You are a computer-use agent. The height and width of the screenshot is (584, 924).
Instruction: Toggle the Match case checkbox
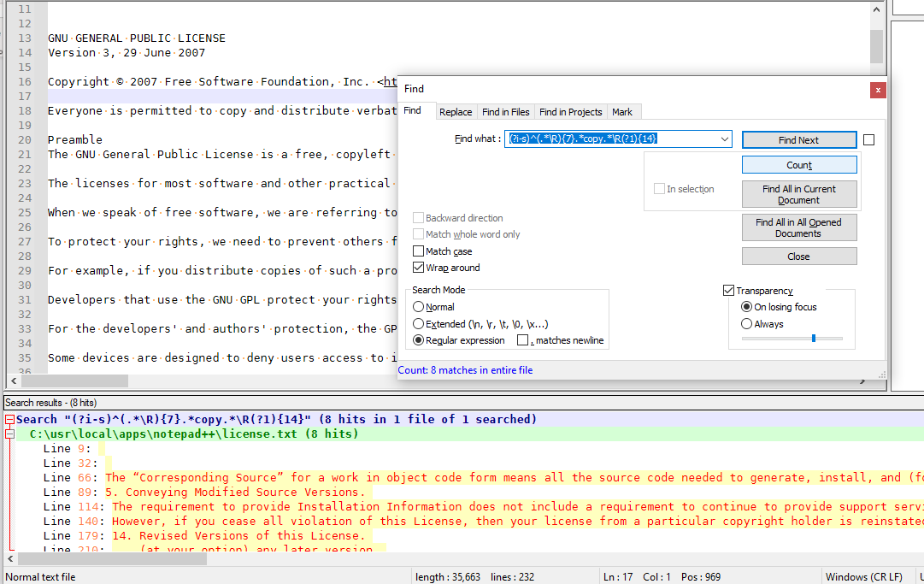(418, 251)
